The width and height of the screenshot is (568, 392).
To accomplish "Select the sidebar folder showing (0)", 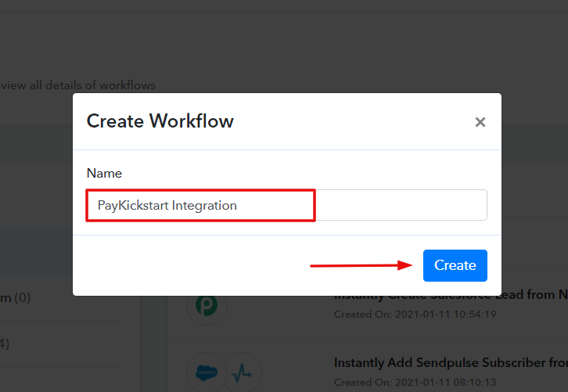I will 16,298.
